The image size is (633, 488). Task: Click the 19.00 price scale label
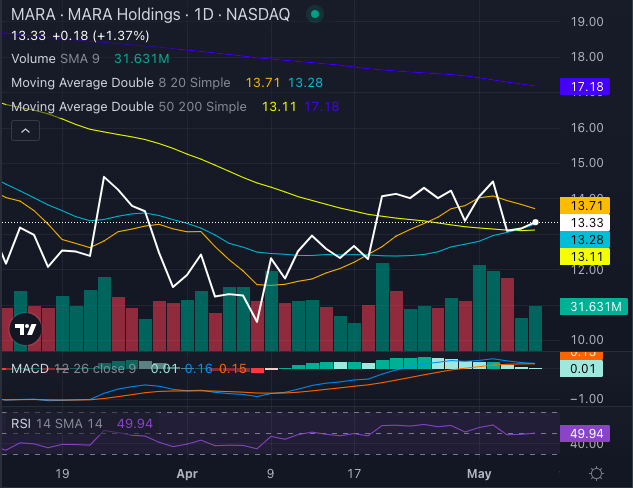click(x=587, y=21)
